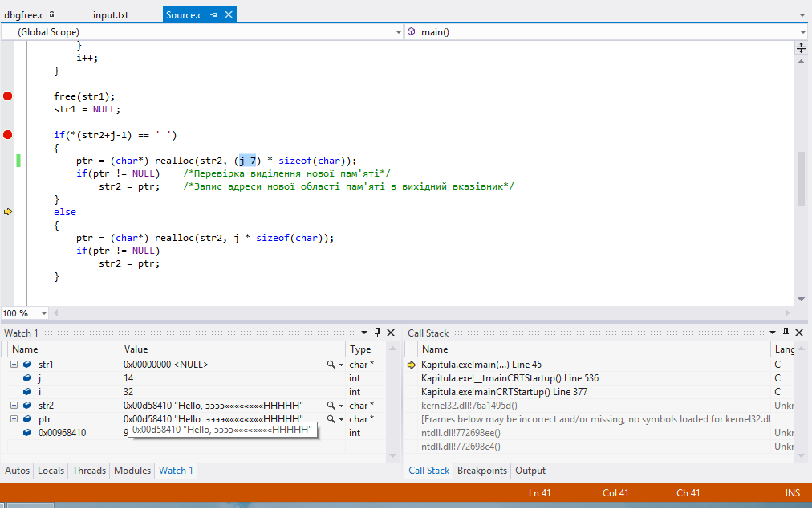Click Watch panel scrollbar down arrow
Screen dimensions: 812x510
pos(392,456)
